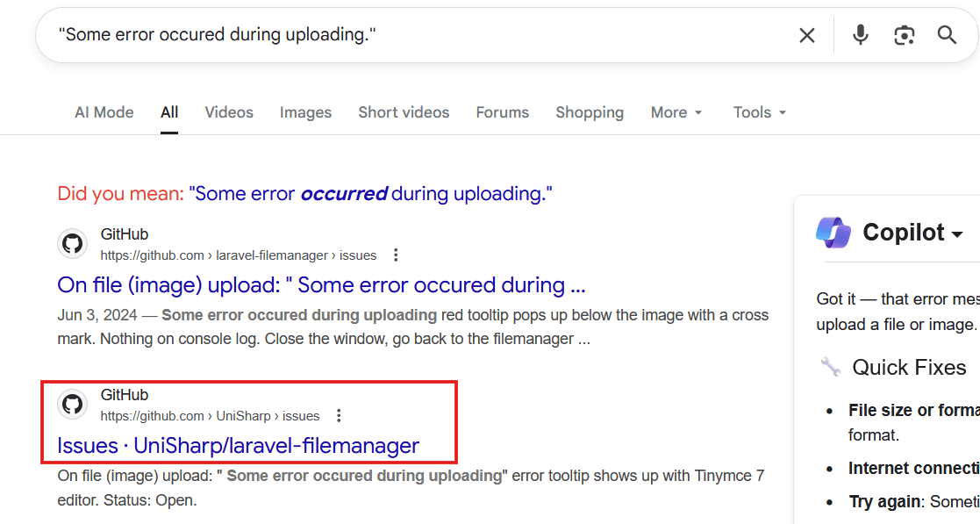Open the Shopping results tab
The image size is (980, 524).
click(589, 112)
